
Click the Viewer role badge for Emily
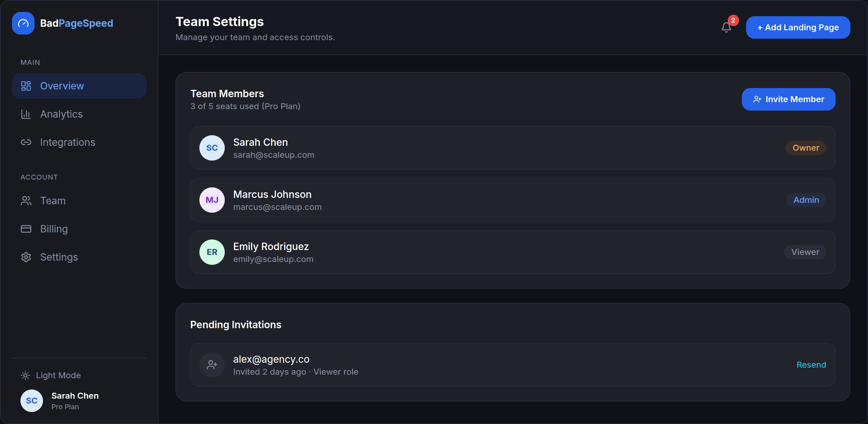pos(805,252)
